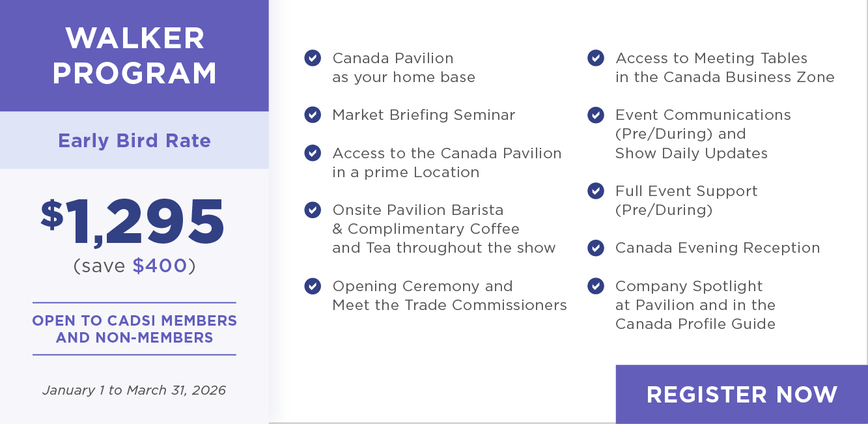Click Open to CADSI Members and Non-Members text
This screenshot has width=868, height=424.
point(134,329)
